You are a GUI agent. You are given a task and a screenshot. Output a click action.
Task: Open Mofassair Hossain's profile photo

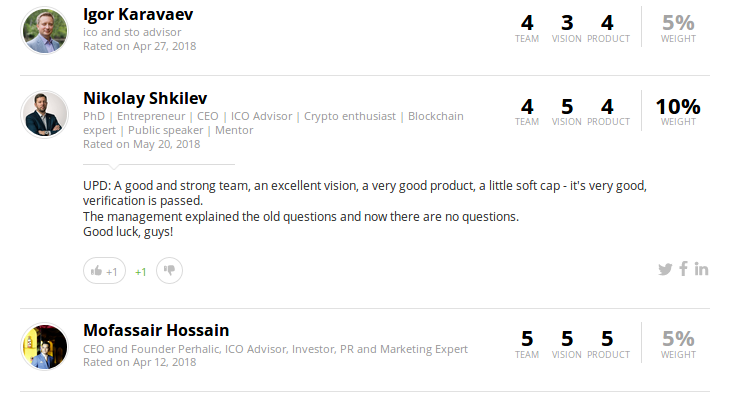pos(44,347)
